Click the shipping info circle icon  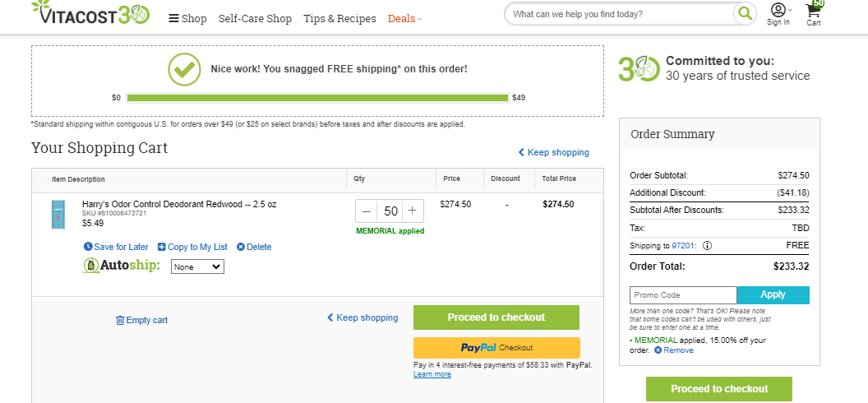point(707,246)
